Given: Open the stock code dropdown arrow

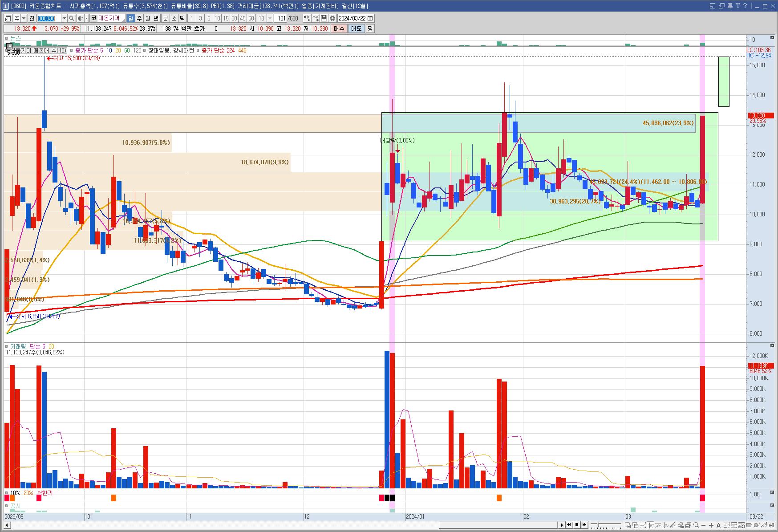Looking at the screenshot, I should point(64,18).
